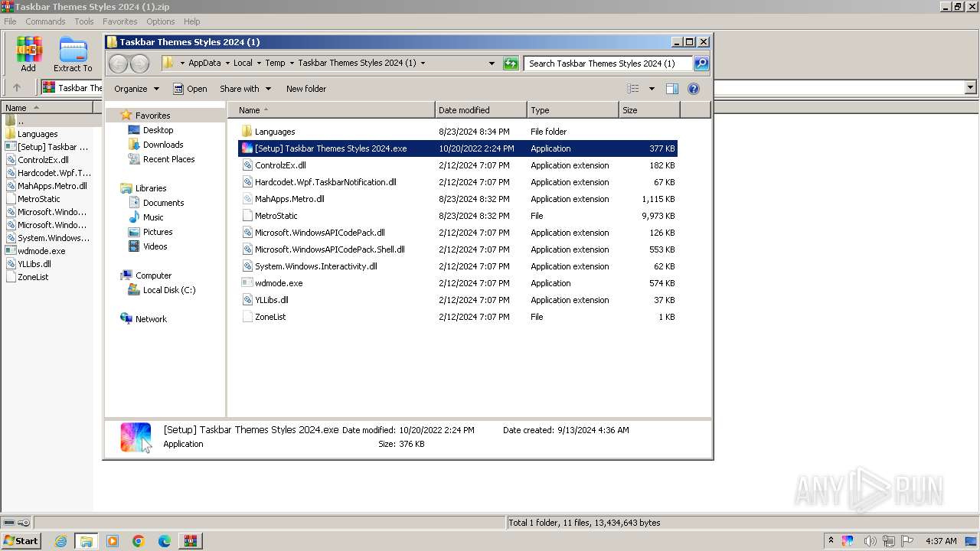The height and width of the screenshot is (551, 980).
Task: Open the Share with dropdown
Action: click(245, 89)
